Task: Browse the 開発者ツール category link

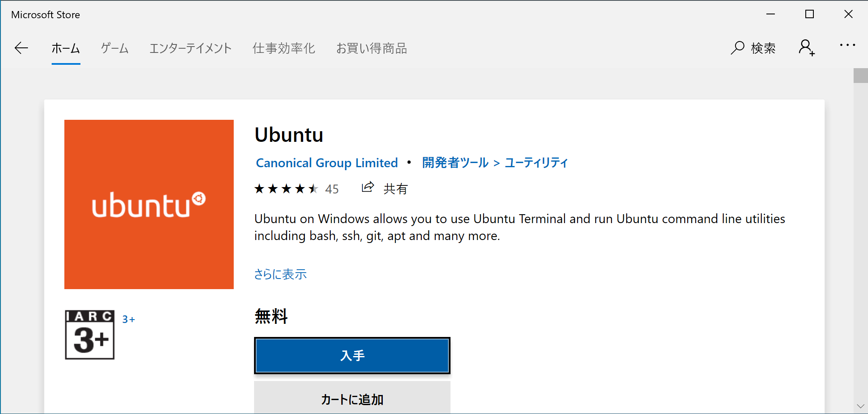Action: click(454, 163)
